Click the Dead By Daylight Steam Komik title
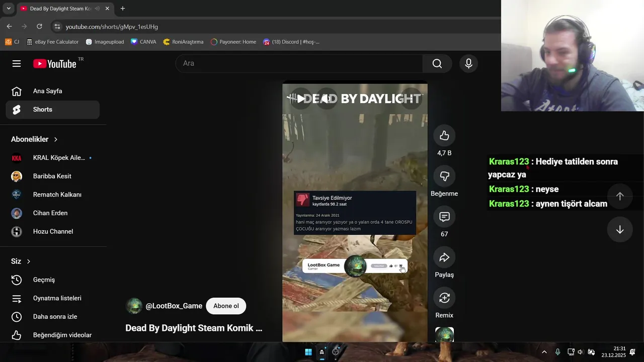This screenshot has height=362, width=644. click(194, 328)
